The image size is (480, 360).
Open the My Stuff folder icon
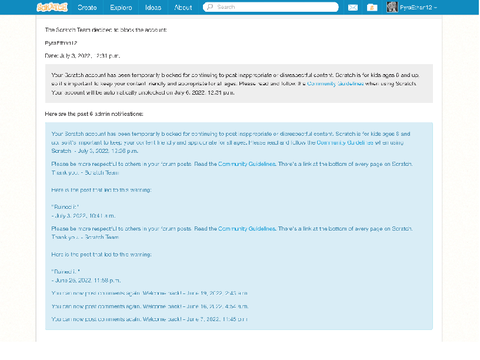[x=372, y=7]
